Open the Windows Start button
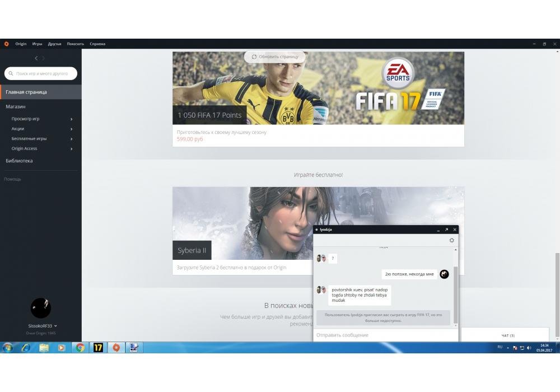 coord(7,347)
